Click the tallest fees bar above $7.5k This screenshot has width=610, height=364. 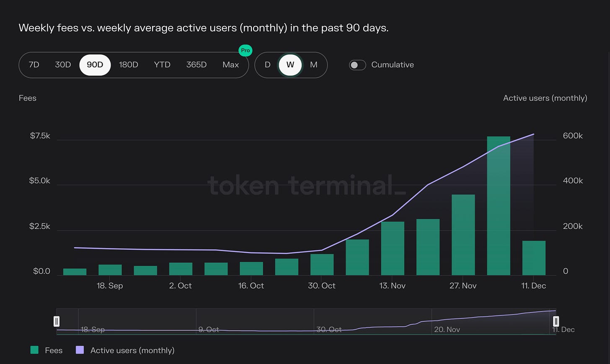click(499, 206)
